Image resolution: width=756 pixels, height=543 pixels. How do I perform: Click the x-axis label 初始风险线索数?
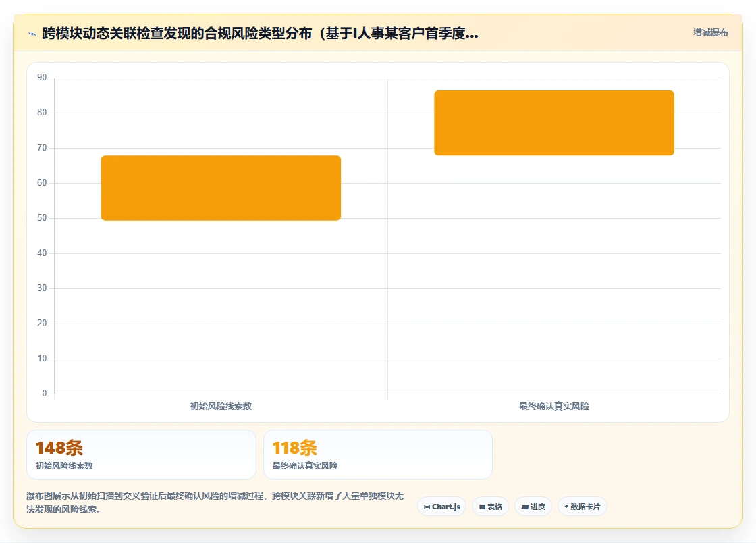(x=221, y=406)
